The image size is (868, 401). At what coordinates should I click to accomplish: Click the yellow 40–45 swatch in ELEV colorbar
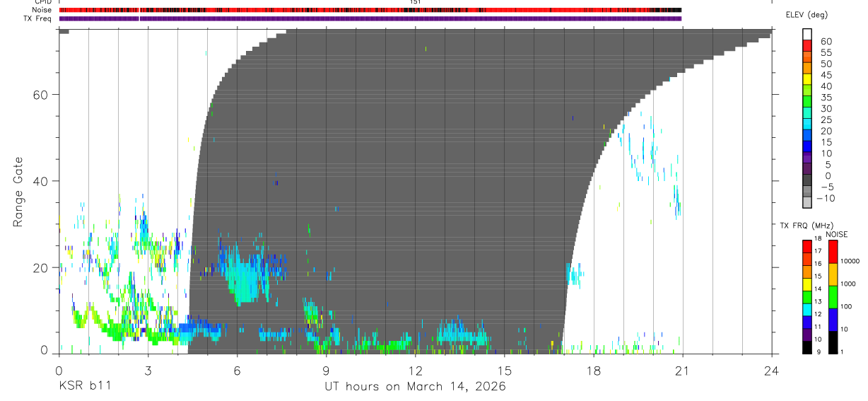click(807, 79)
